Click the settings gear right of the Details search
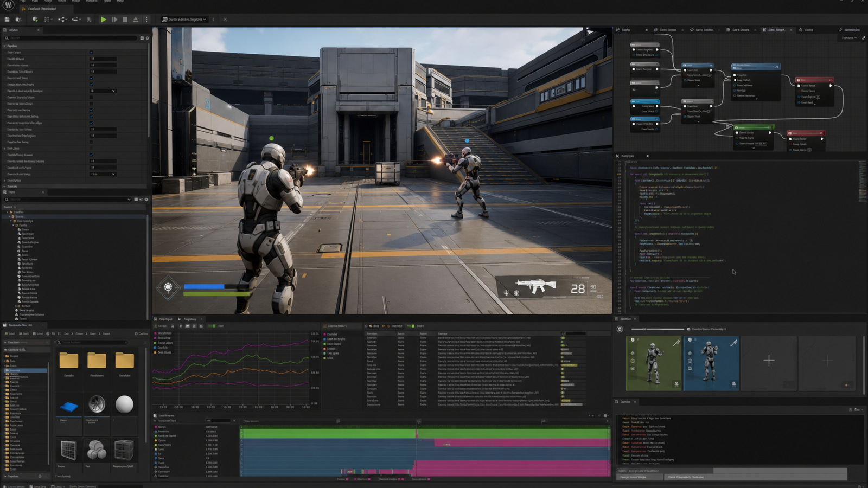The width and height of the screenshot is (868, 488). 147,38
